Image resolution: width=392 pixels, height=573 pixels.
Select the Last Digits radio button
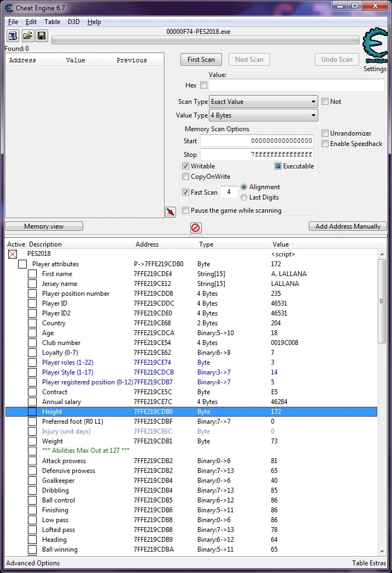click(244, 197)
